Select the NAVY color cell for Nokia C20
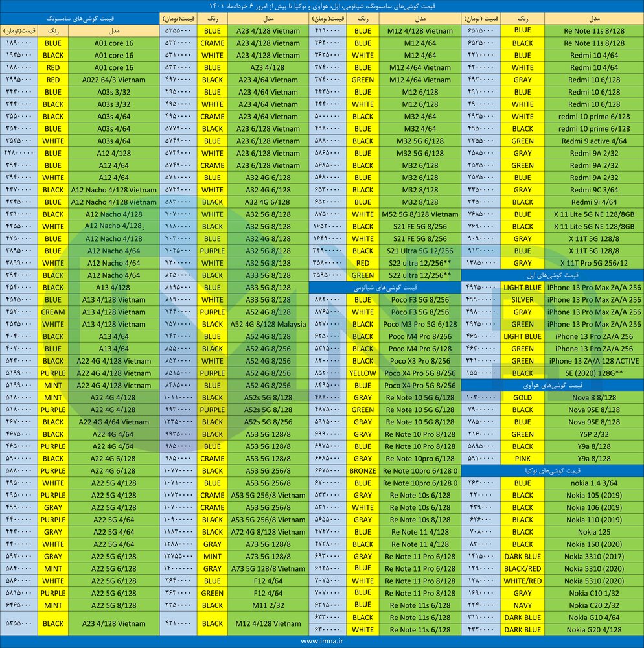The height and width of the screenshot is (648, 644). tap(522, 605)
